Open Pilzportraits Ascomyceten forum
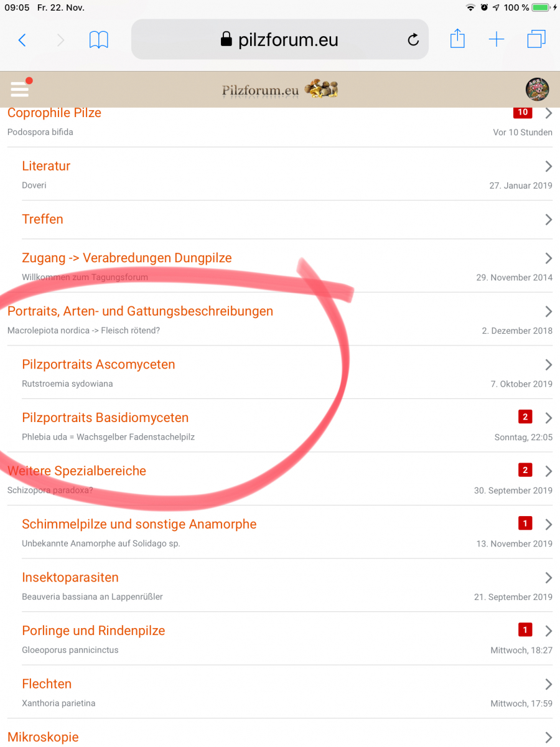The image size is (560, 747). (x=98, y=365)
